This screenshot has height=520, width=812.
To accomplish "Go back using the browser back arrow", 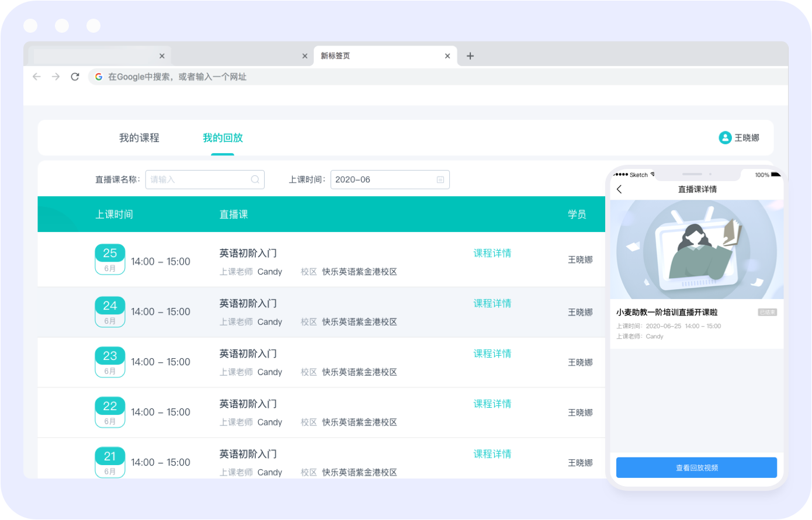I will (x=37, y=77).
